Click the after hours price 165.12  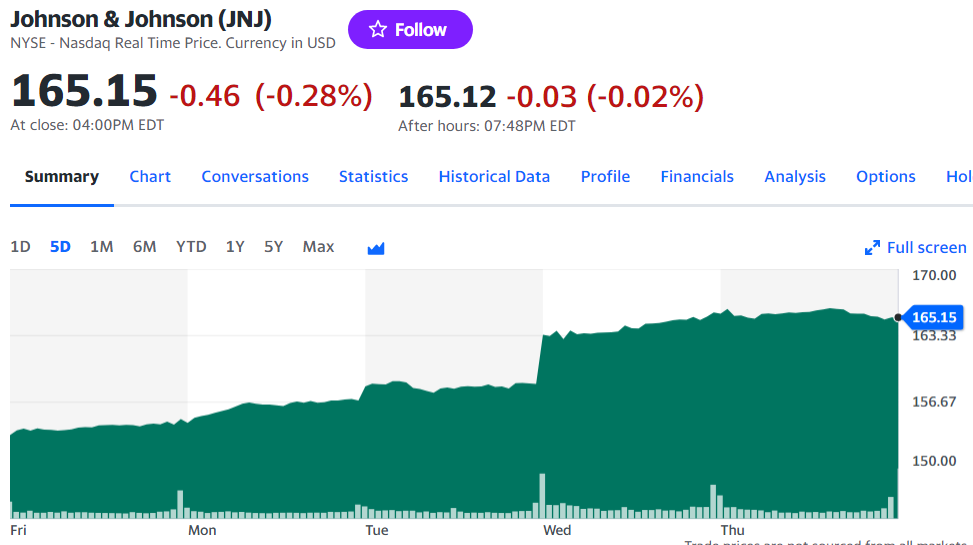click(x=447, y=97)
